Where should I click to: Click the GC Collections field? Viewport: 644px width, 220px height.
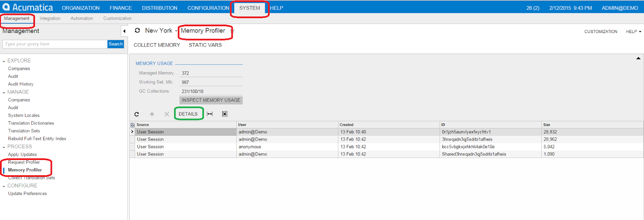coord(211,91)
